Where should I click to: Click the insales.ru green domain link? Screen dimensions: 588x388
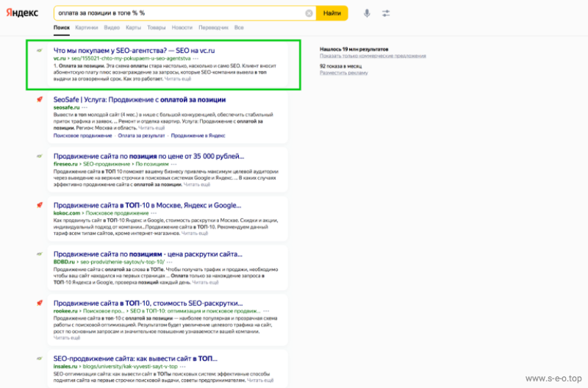tap(65, 367)
